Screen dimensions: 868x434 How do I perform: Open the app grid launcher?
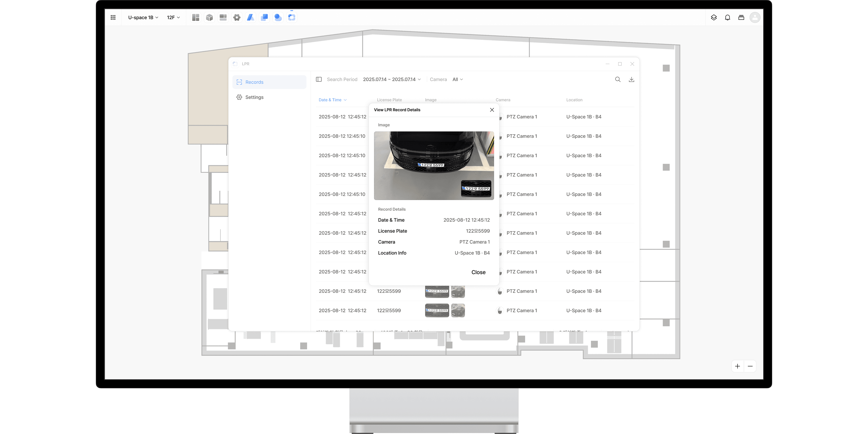(113, 18)
